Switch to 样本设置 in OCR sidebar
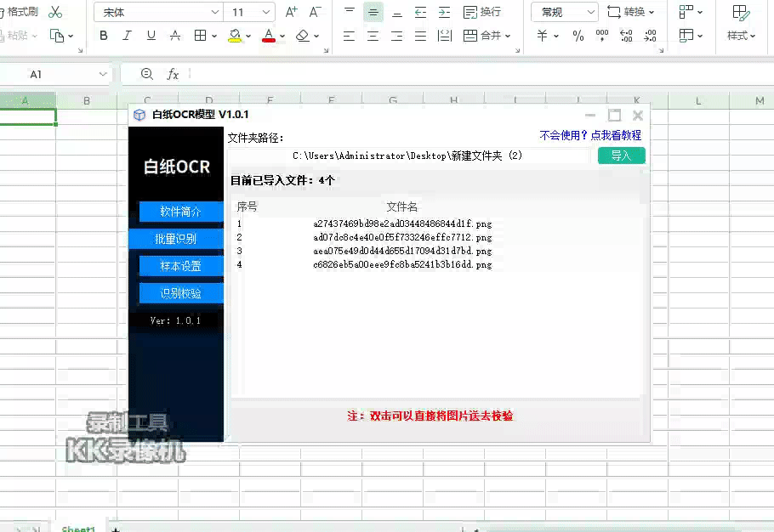Screen dimensions: 774x532 click(180, 266)
